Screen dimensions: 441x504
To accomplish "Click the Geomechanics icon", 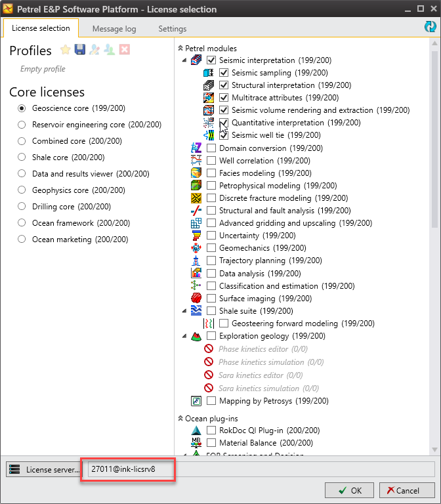I will [196, 248].
